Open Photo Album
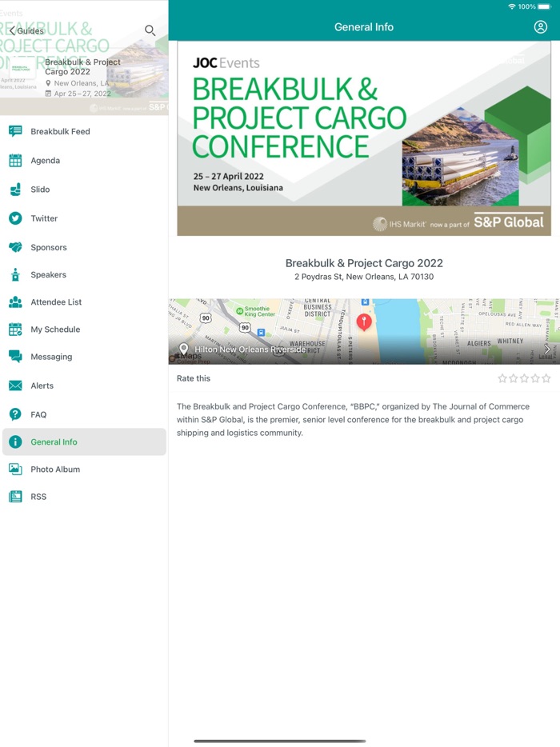Viewport: 560px width, 747px height. [84, 469]
